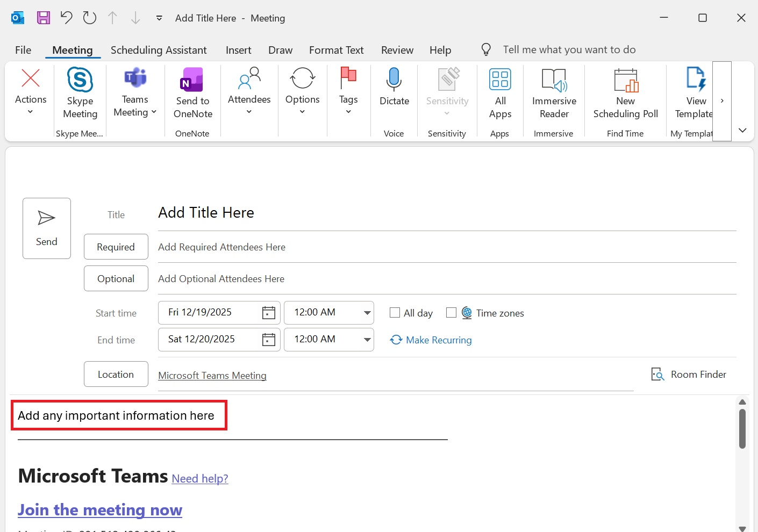Expand the Tags menu
Image resolution: width=758 pixels, height=532 pixels.
coord(348,92)
